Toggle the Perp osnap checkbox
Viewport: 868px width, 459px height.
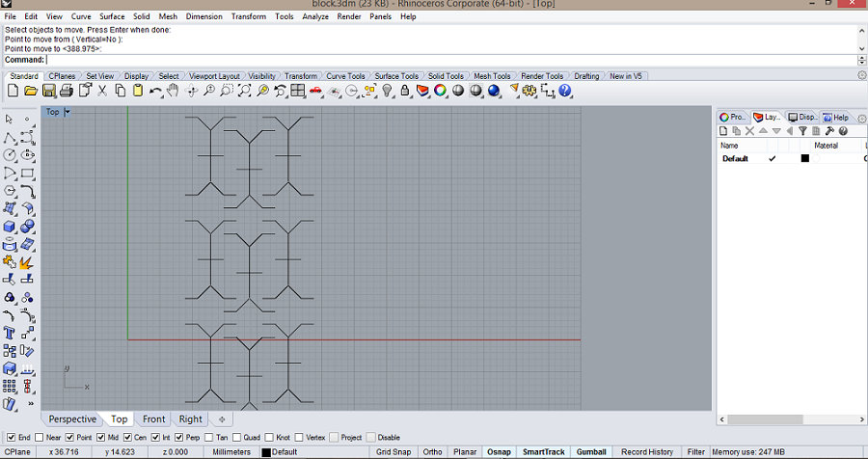[178, 438]
